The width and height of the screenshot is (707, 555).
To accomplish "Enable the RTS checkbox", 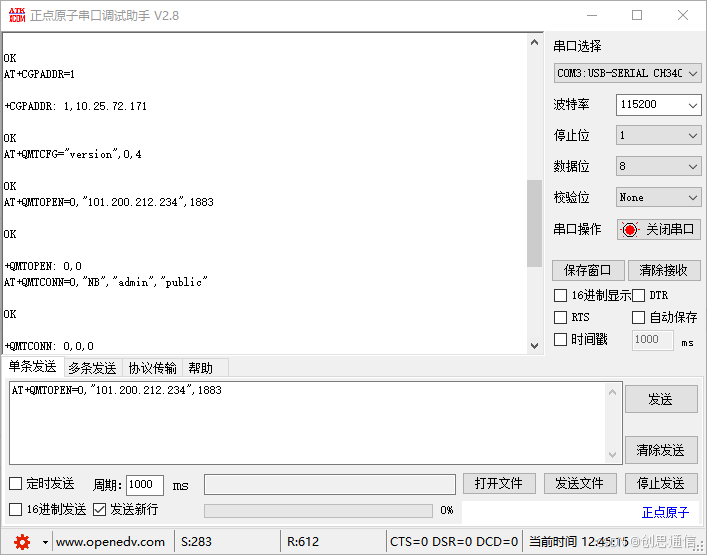I will coord(560,317).
